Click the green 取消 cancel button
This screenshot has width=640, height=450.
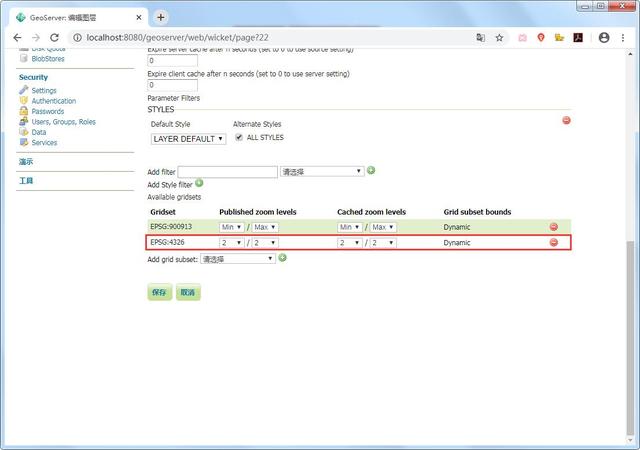pos(188,292)
